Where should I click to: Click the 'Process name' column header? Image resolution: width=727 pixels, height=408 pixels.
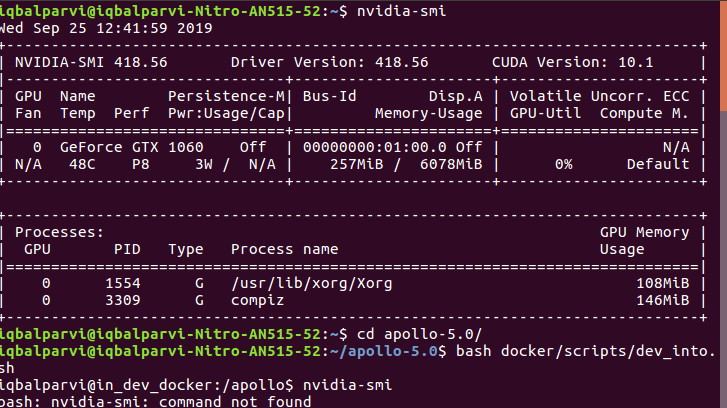285,249
